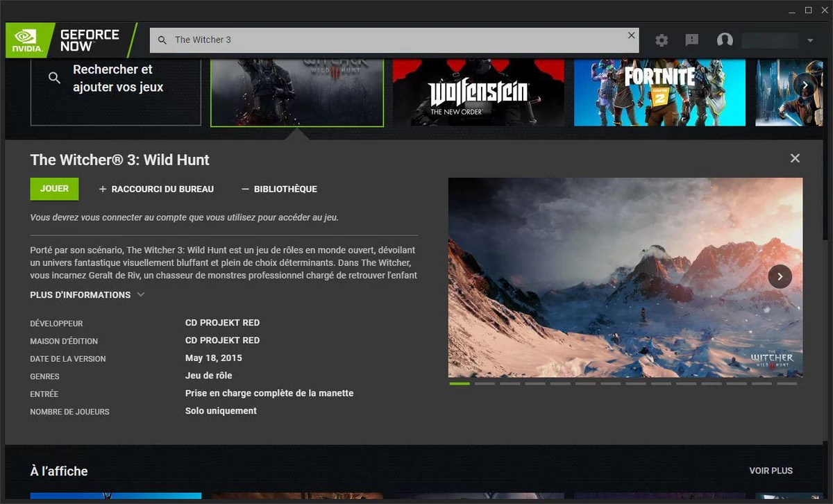Screen dimensions: 833x504
Task: Select the first green slideshow indicator
Action: [460, 383]
